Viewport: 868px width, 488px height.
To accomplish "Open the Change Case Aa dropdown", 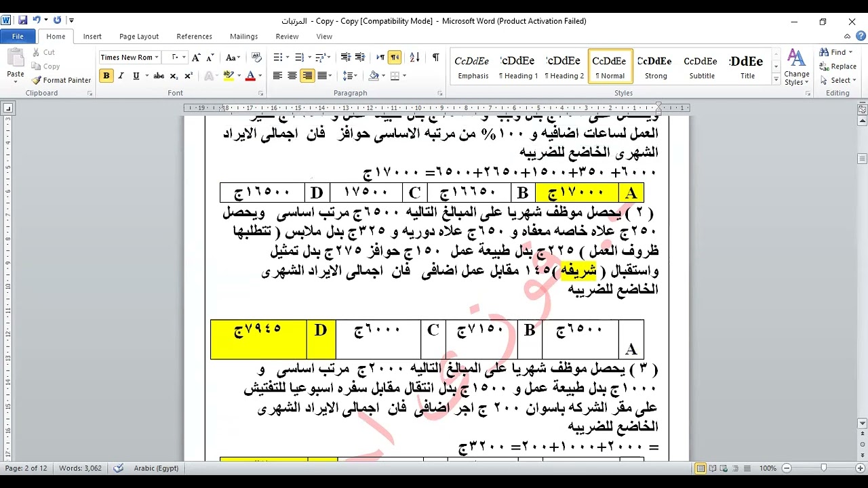I will (x=233, y=58).
